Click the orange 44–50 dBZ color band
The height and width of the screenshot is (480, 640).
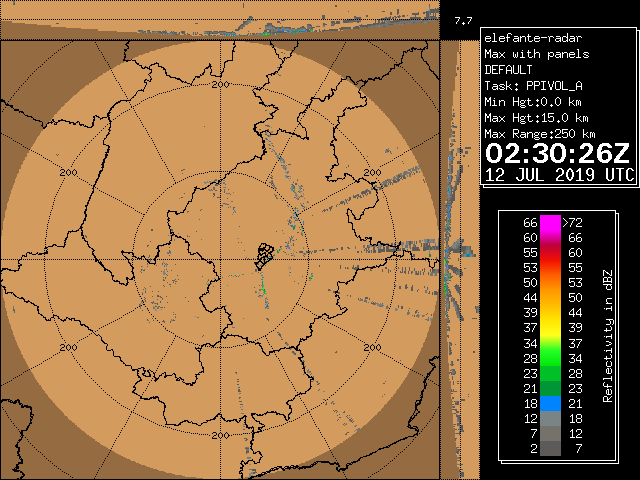pyautogui.click(x=550, y=297)
